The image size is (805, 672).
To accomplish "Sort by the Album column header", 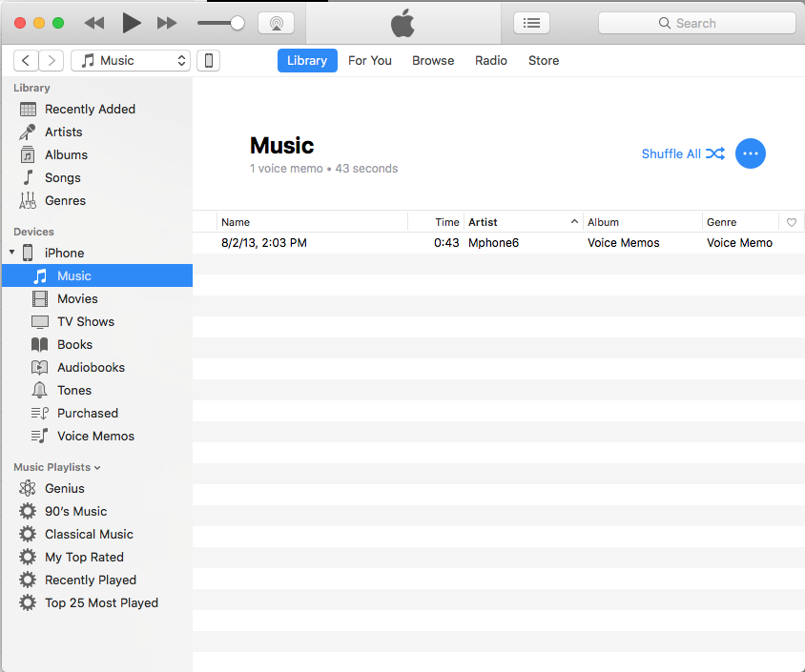I will point(643,222).
